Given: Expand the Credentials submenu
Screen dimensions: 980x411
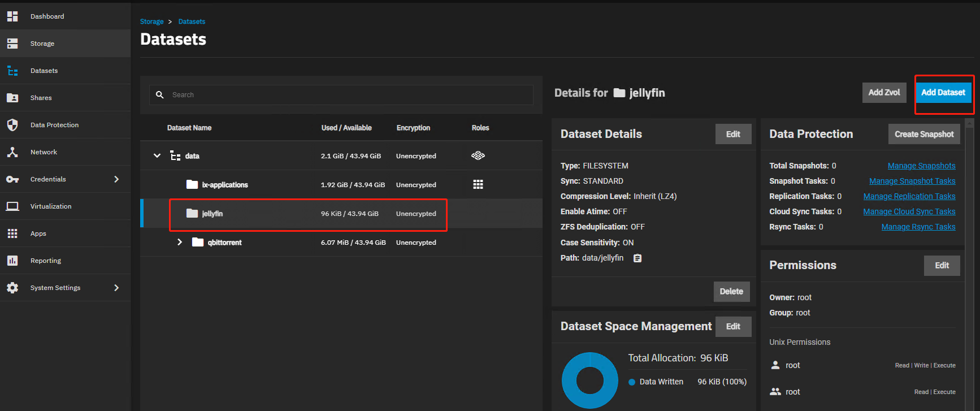Looking at the screenshot, I should click(116, 179).
